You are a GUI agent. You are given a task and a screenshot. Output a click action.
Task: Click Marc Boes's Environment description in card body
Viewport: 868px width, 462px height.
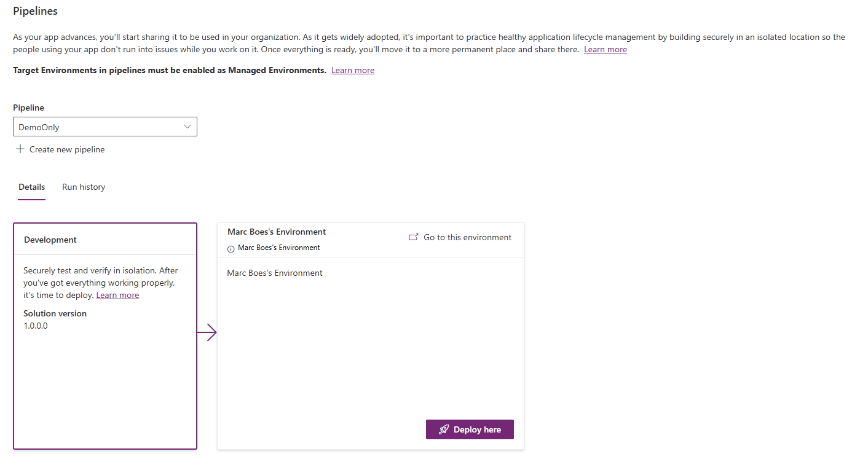(x=275, y=273)
